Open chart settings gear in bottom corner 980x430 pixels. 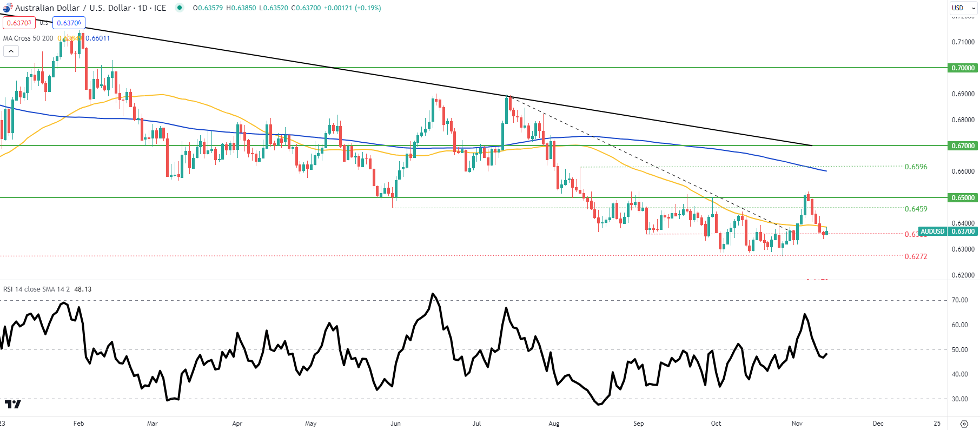[x=964, y=424]
